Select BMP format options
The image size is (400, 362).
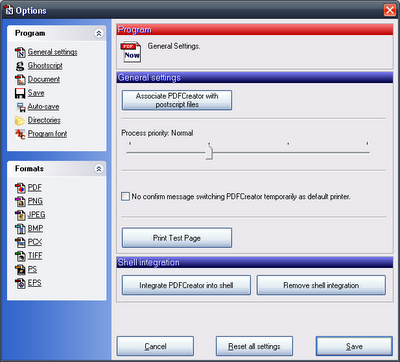tap(35, 229)
